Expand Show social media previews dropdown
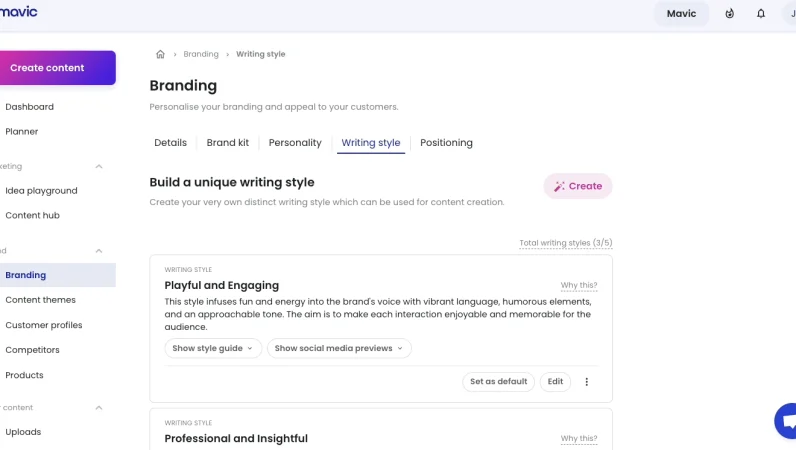Screen dimensions: 796x450 (x=339, y=348)
